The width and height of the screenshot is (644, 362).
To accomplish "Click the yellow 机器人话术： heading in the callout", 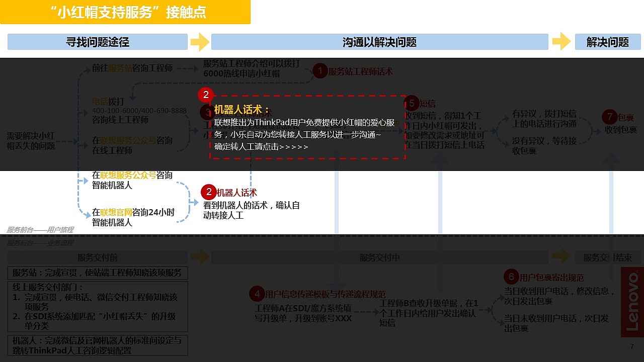I will tap(242, 109).
